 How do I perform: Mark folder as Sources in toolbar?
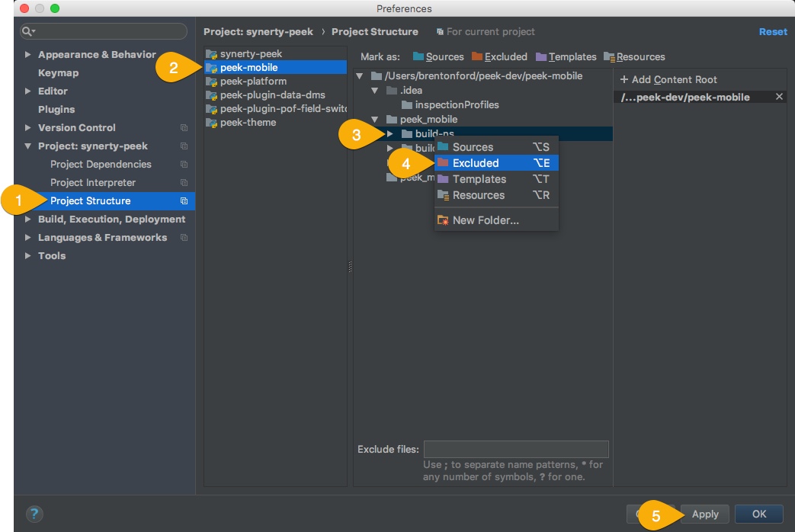click(438, 57)
